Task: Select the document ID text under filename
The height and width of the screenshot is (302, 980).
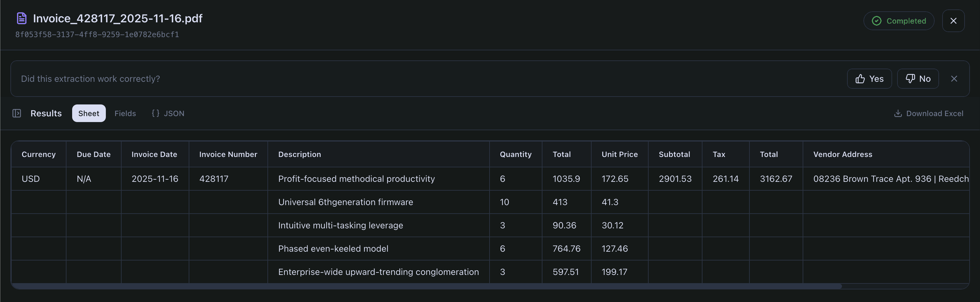Action: (97, 35)
